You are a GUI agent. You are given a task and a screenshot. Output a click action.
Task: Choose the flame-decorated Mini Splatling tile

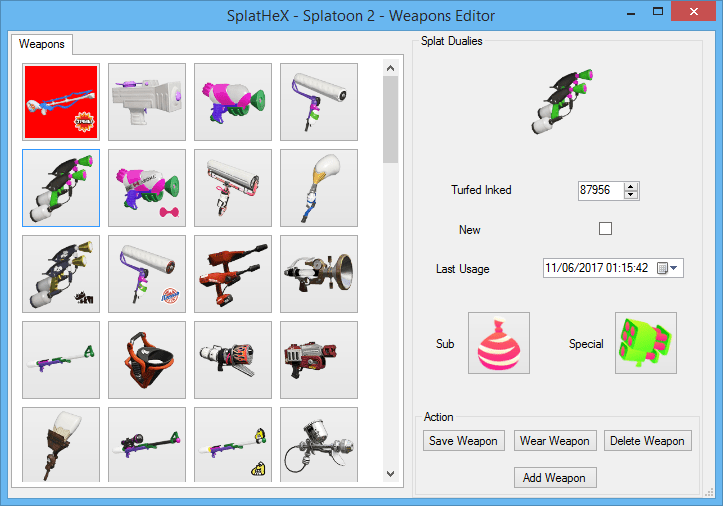pos(233,360)
